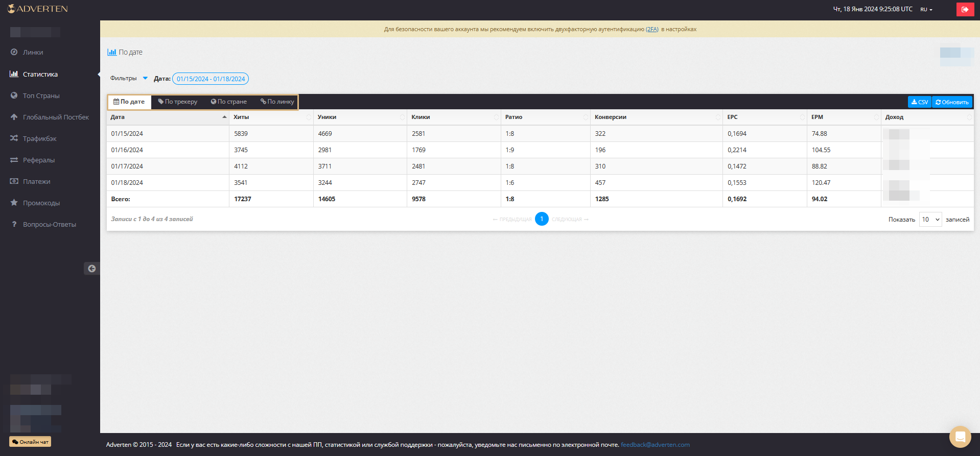This screenshot has width=980, height=456.
Task: Switch to По линку tab
Action: pyautogui.click(x=277, y=102)
